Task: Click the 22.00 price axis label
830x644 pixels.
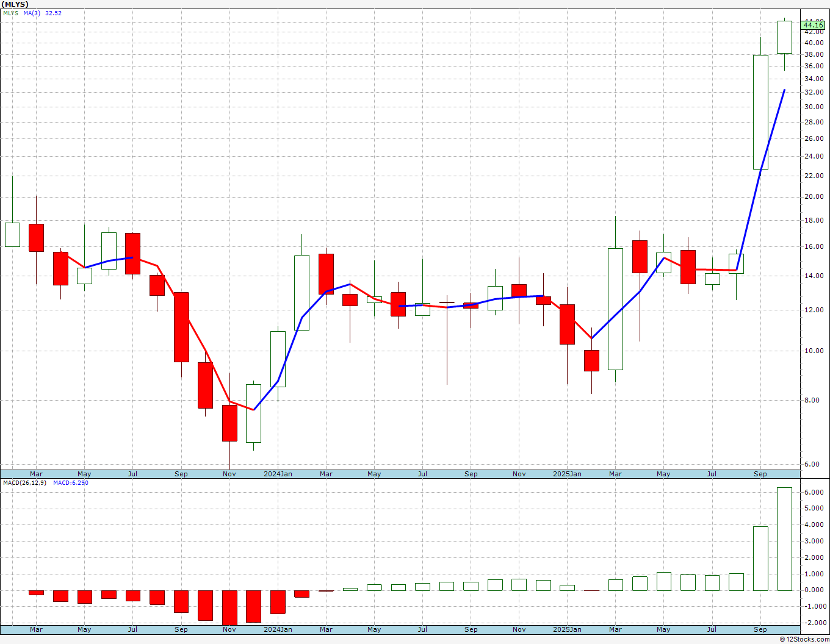Action: point(814,176)
